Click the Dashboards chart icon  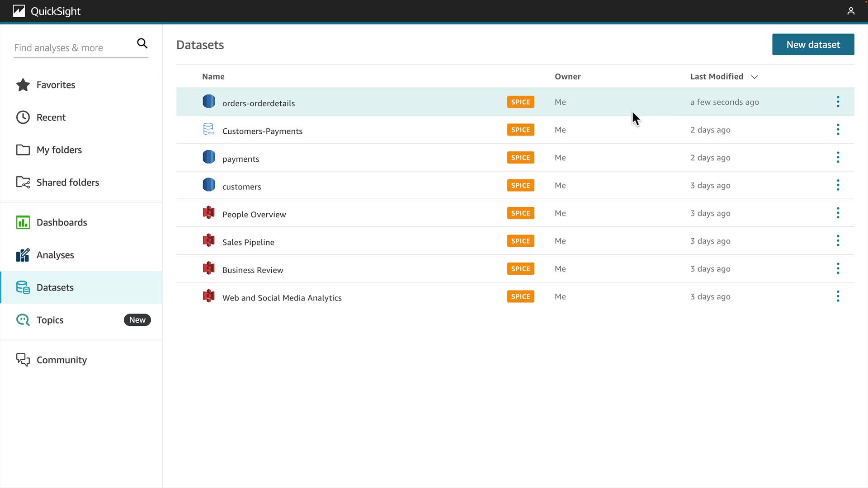(x=23, y=222)
